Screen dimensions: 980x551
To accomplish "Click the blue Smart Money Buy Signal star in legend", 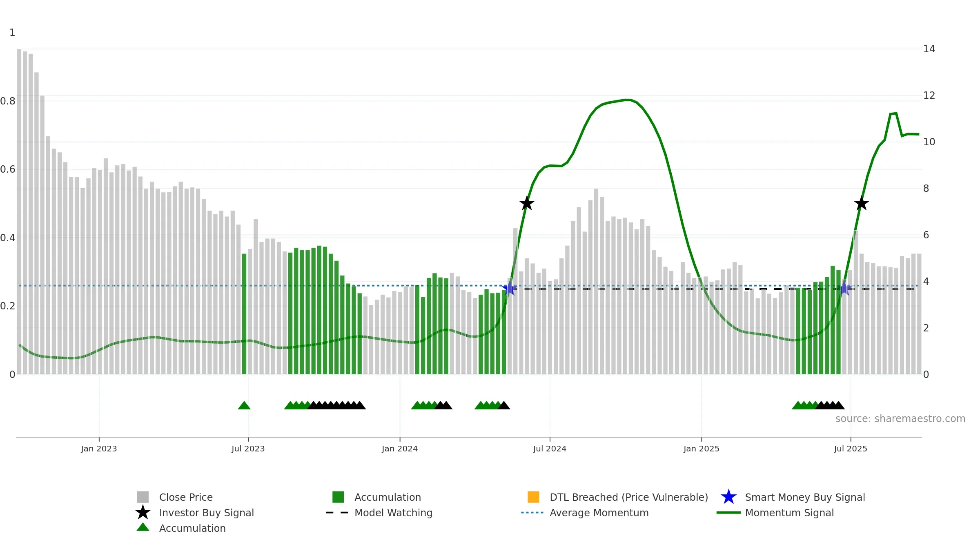I will (728, 497).
